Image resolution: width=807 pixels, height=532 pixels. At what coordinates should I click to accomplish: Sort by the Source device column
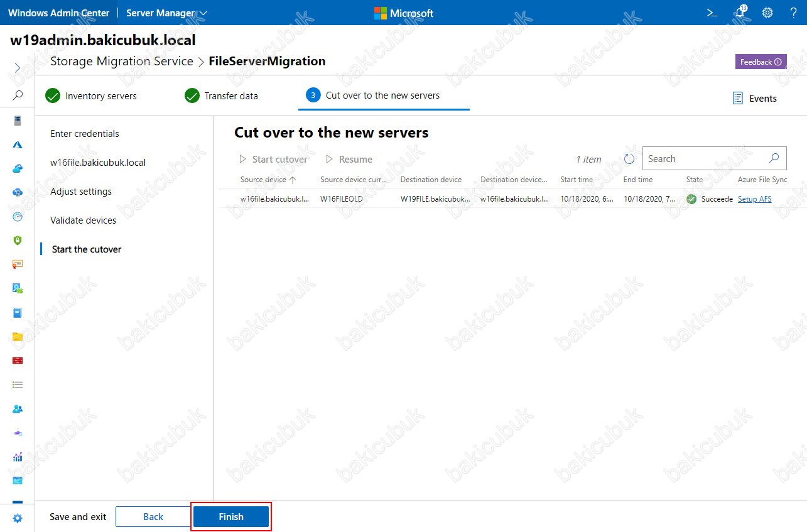(268, 180)
